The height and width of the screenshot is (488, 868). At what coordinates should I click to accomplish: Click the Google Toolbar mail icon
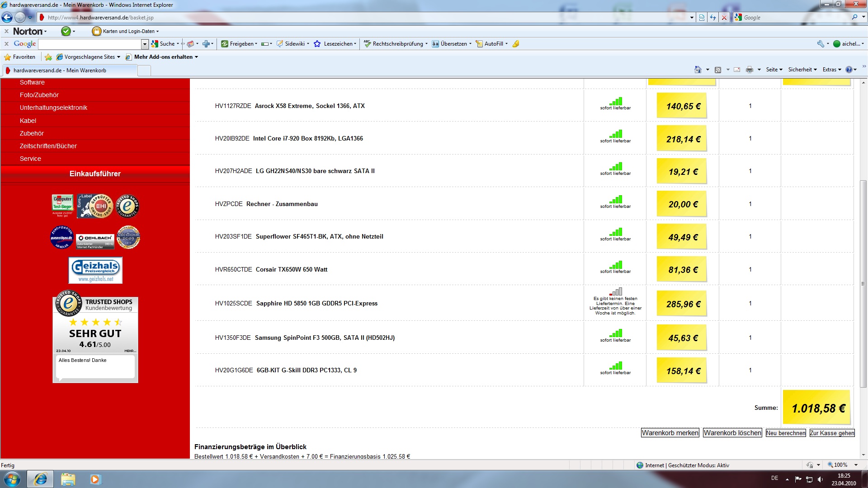pos(190,44)
